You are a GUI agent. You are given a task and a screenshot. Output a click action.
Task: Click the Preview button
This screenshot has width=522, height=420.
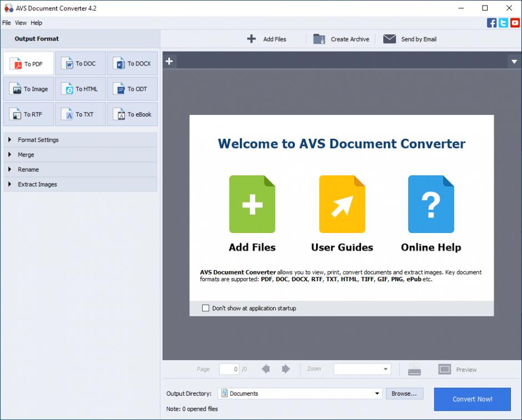pos(458,370)
